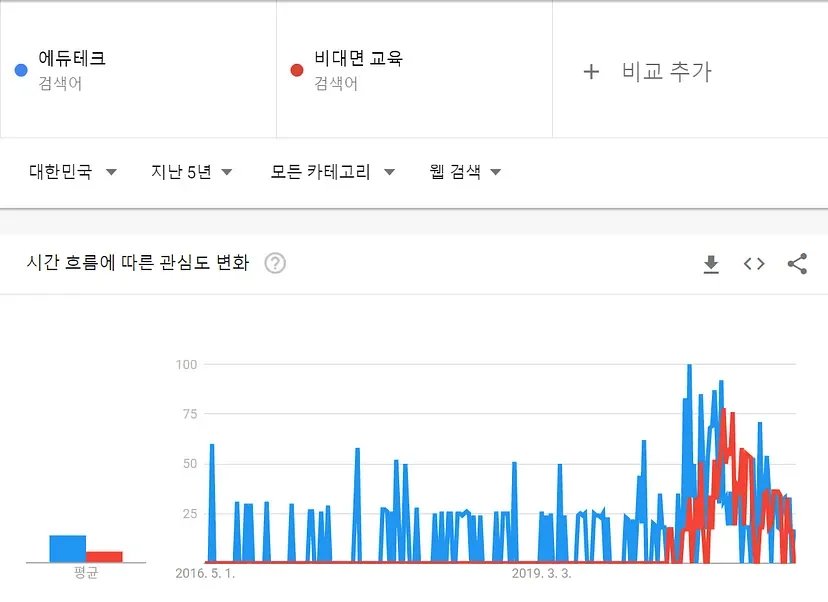The height and width of the screenshot is (602, 828).
Task: Open the 대한민국 region dropdown
Action: 72,172
